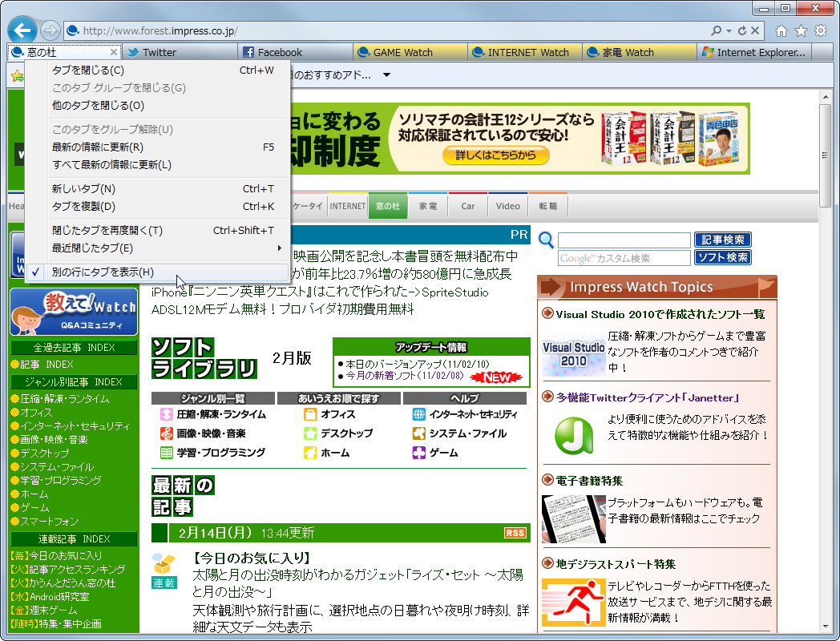The width and height of the screenshot is (840, 641).
Task: Open the 今日のおすすめアド dropdown
Action: (386, 74)
